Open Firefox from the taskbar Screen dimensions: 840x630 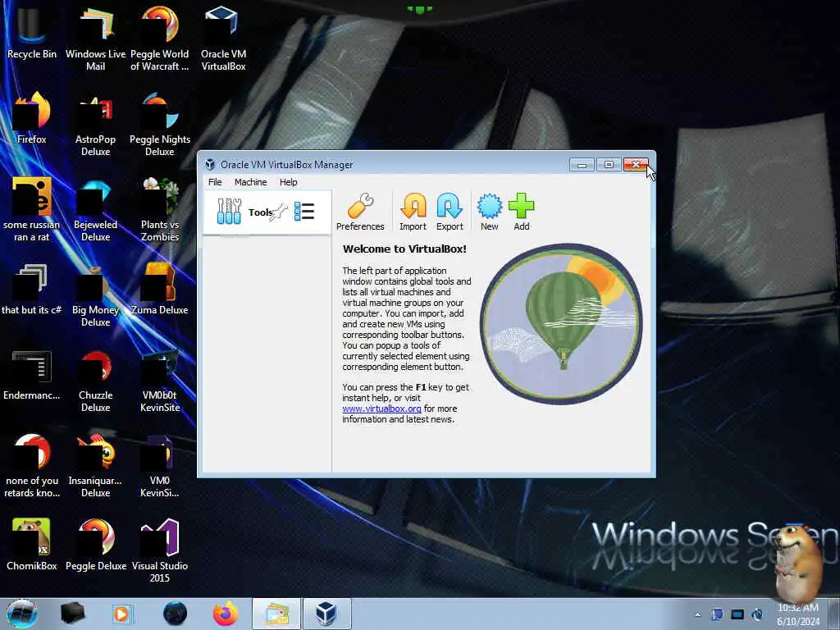(x=225, y=614)
